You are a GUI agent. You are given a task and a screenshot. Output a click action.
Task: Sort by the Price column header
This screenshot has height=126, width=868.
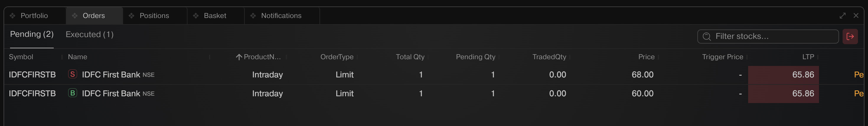pyautogui.click(x=646, y=57)
